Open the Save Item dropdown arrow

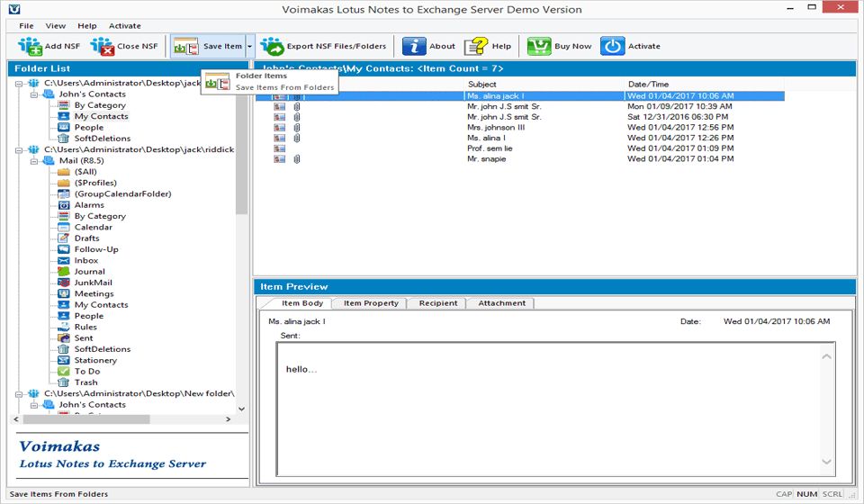point(249,46)
